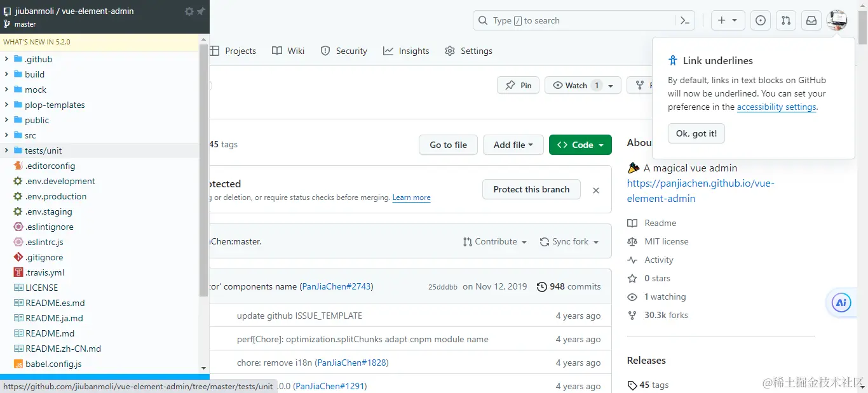
Task: Open the Code dropdown
Action: (x=580, y=145)
